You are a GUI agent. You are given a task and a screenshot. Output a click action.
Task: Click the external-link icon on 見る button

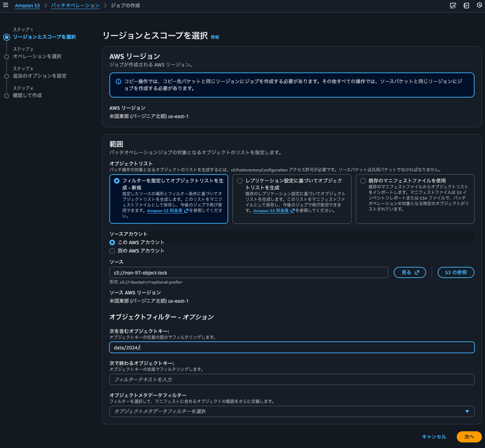pyautogui.click(x=417, y=272)
